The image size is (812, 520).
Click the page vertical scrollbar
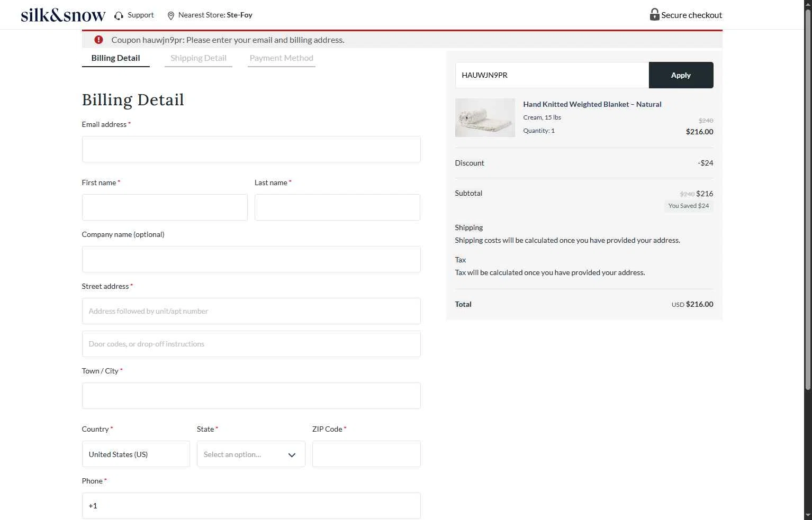808,201
